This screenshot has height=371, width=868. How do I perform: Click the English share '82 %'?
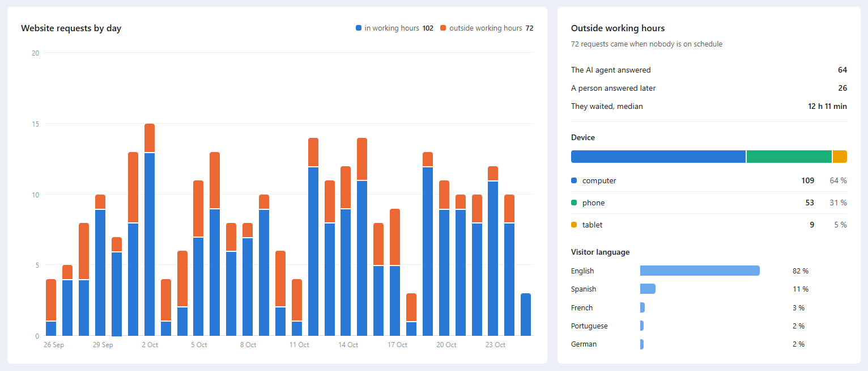click(801, 271)
